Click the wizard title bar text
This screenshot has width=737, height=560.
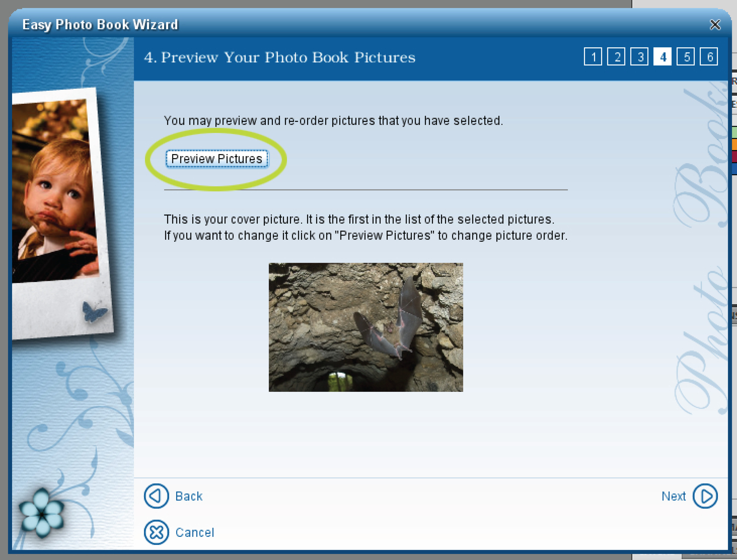point(100,25)
